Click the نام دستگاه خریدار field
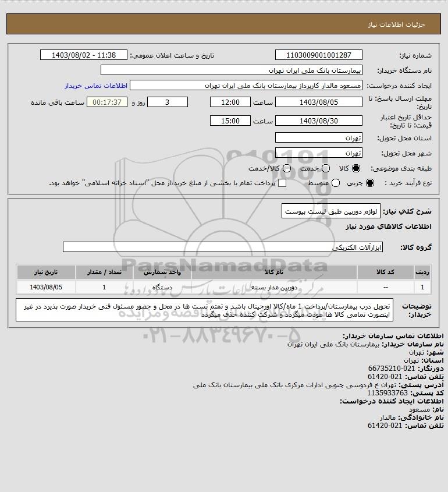This screenshot has height=492, width=448. coord(232,70)
